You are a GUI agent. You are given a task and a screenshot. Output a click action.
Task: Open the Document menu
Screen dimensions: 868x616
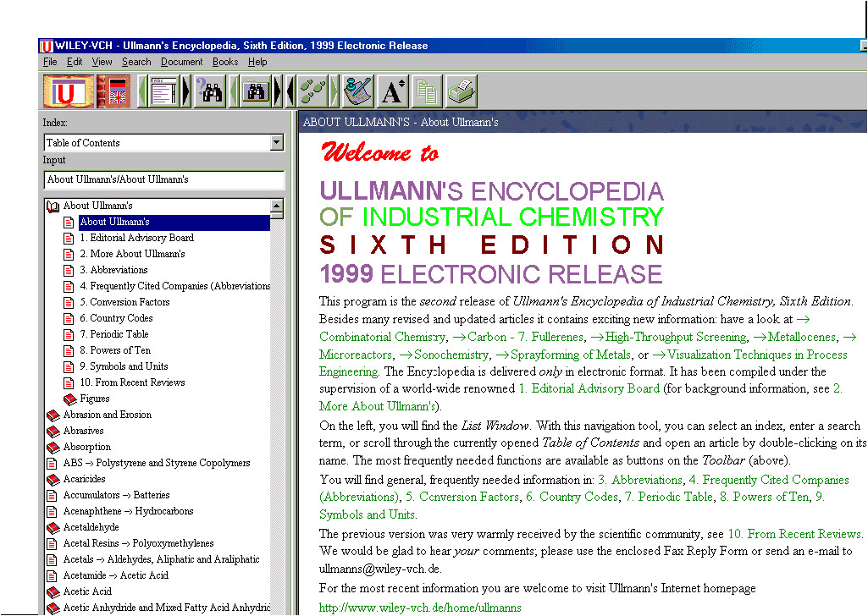tap(181, 62)
